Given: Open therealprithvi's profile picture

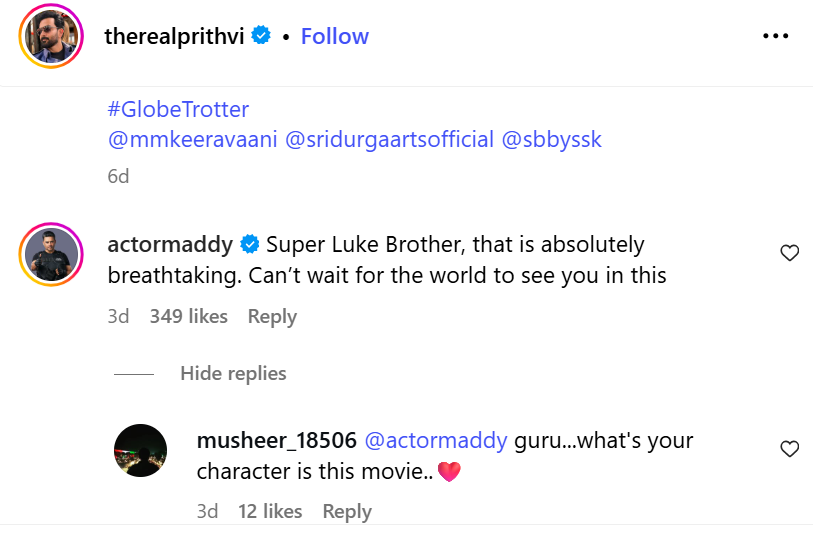Looking at the screenshot, I should pos(50,37).
